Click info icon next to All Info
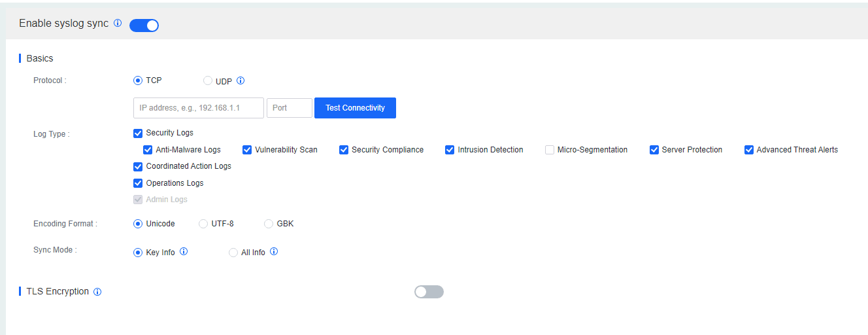Viewport: 868px width, 335px height. 274,251
